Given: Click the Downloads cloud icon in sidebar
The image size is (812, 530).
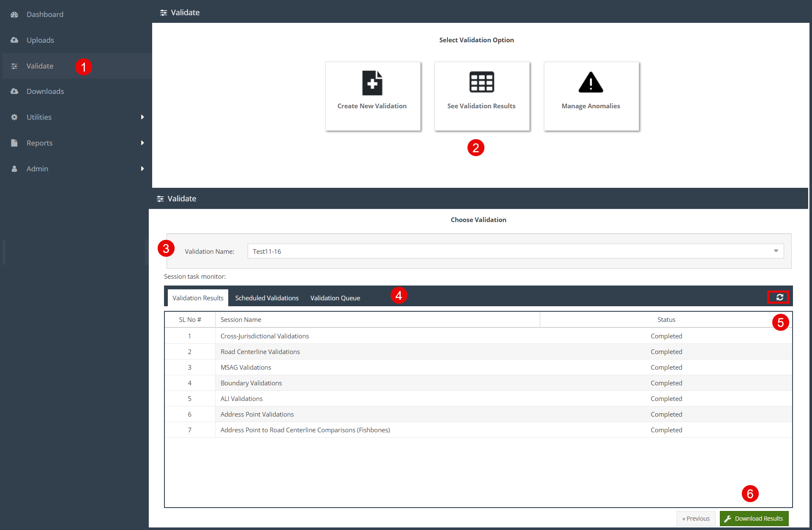Looking at the screenshot, I should pos(14,91).
